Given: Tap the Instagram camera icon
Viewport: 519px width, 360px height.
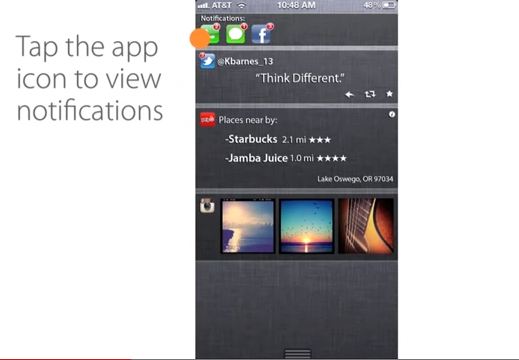Looking at the screenshot, I should (207, 206).
